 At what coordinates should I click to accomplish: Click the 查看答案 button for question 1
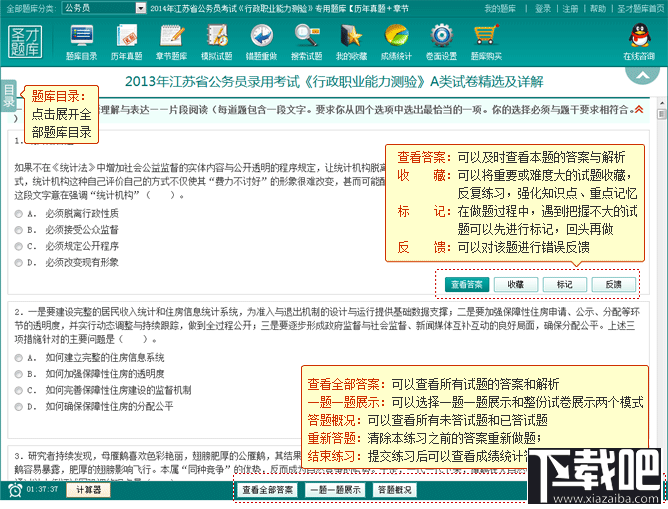tap(467, 285)
